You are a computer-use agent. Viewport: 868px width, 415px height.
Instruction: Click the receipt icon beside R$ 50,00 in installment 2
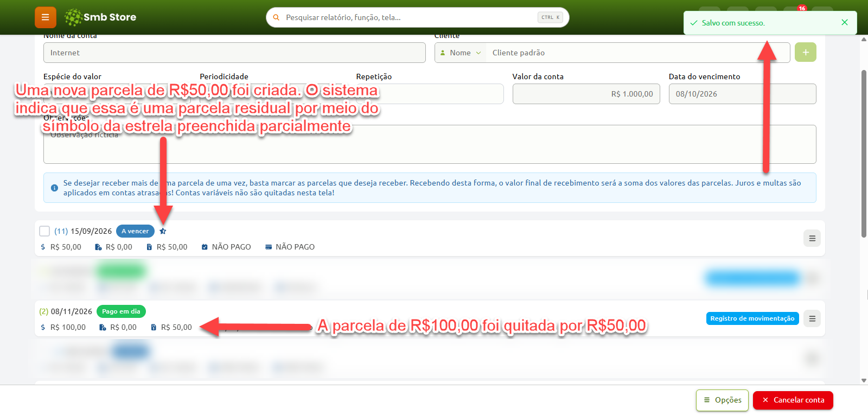tap(154, 327)
